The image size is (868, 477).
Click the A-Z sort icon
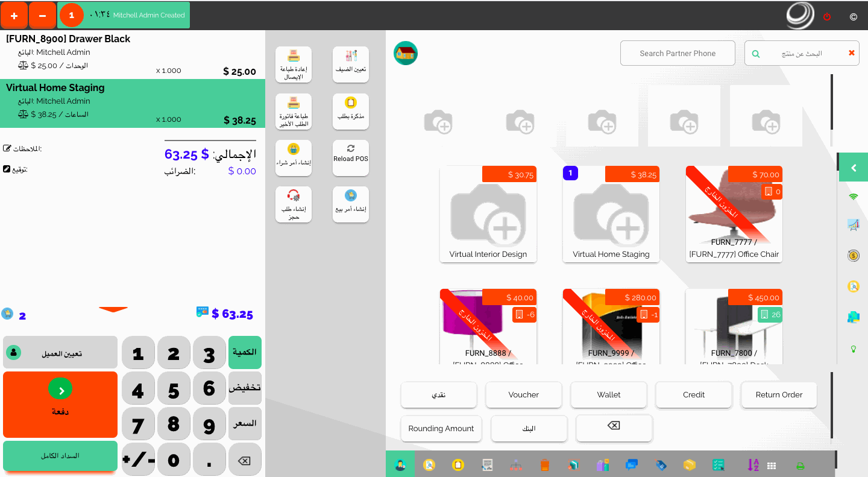[x=753, y=465]
